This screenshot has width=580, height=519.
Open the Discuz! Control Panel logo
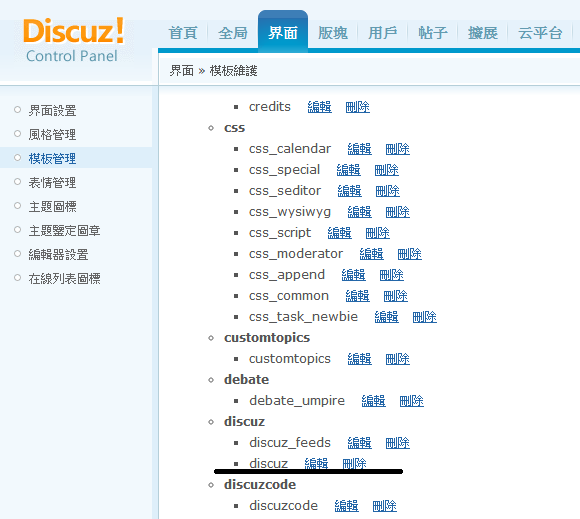(x=74, y=40)
